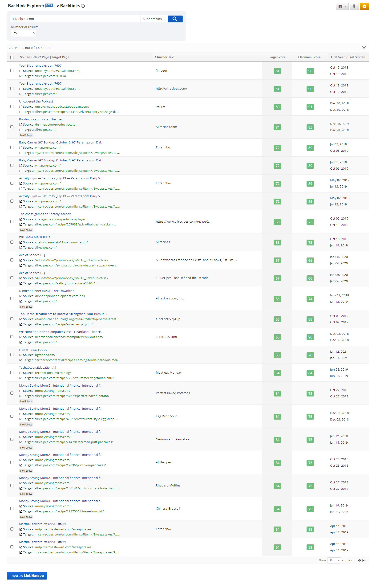Sort by Anchor Text column header
The width and height of the screenshot is (372, 588).
point(165,57)
